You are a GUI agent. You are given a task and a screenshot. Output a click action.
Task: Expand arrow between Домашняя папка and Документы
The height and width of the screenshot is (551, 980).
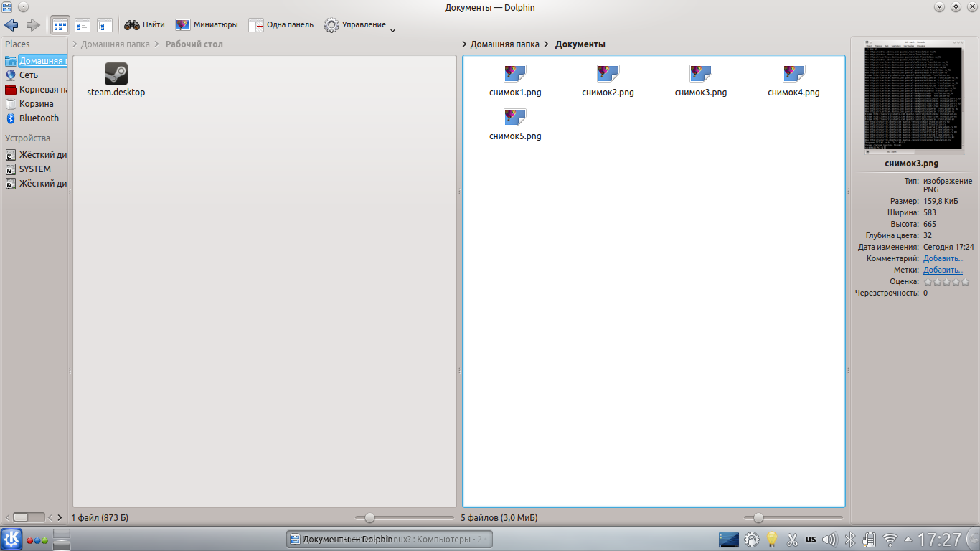click(x=547, y=44)
